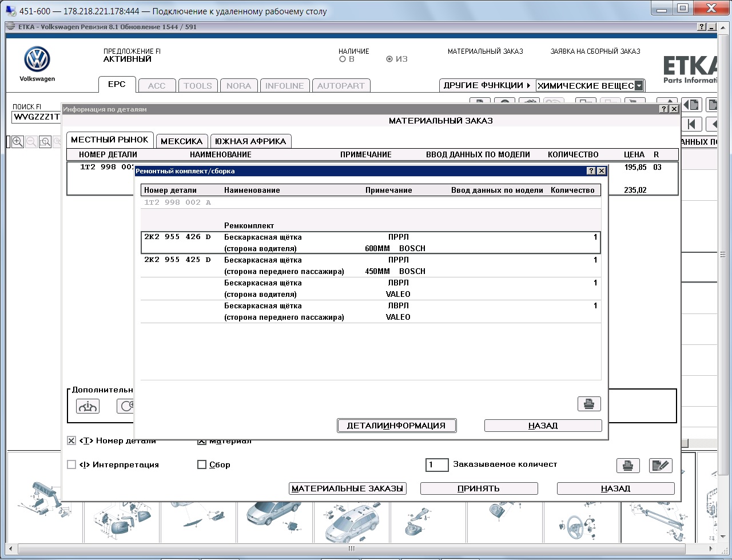The width and height of the screenshot is (732, 560).
Task: Click НАЗАД in the repair kit dialog
Action: pyautogui.click(x=543, y=426)
